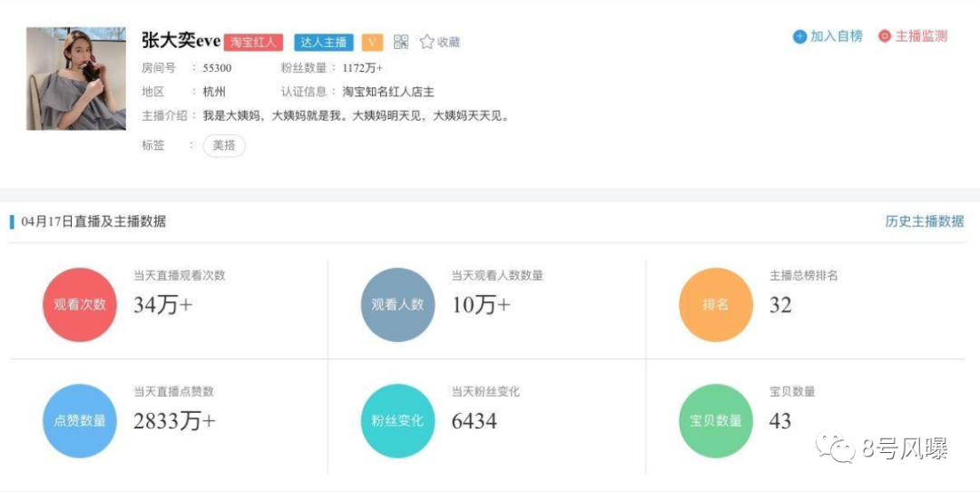Image resolution: width=980 pixels, height=492 pixels.
Task: Click the 2833万+ likes value
Action: tap(174, 420)
